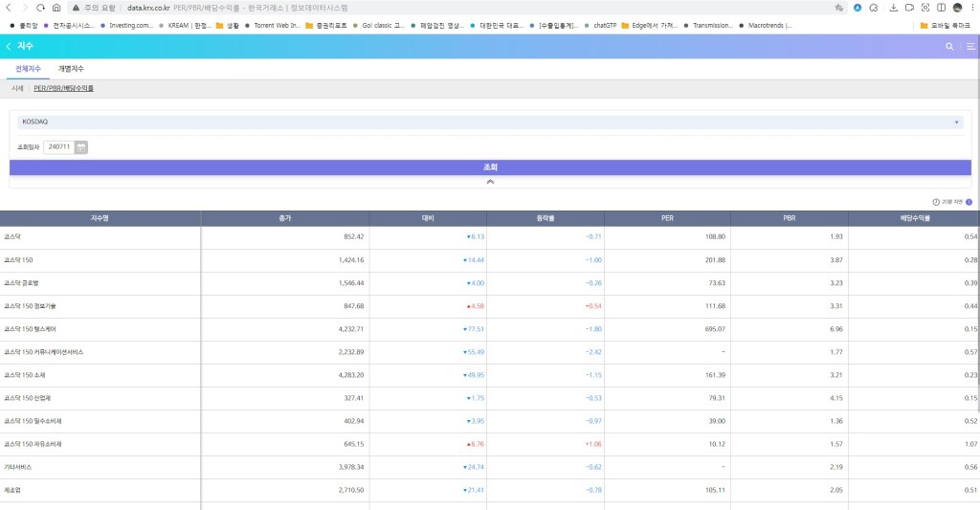
Task: Switch to the 개별지수 tab
Action: [x=71, y=69]
